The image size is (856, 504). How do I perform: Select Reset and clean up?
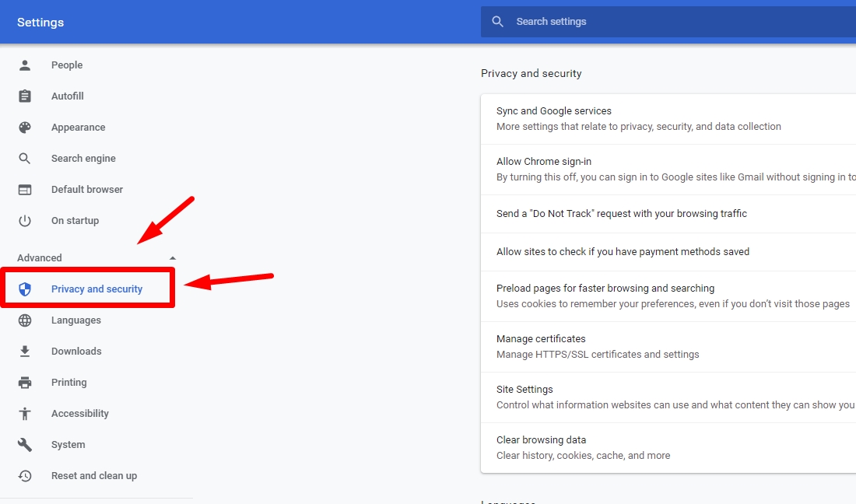pos(94,476)
